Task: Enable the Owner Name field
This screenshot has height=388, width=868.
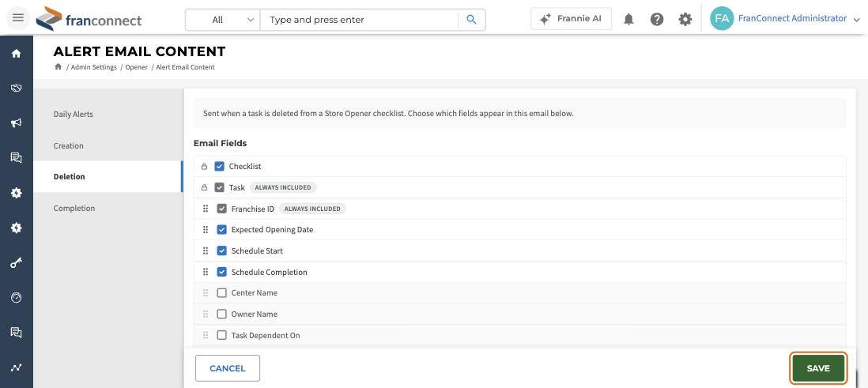Action: (221, 314)
